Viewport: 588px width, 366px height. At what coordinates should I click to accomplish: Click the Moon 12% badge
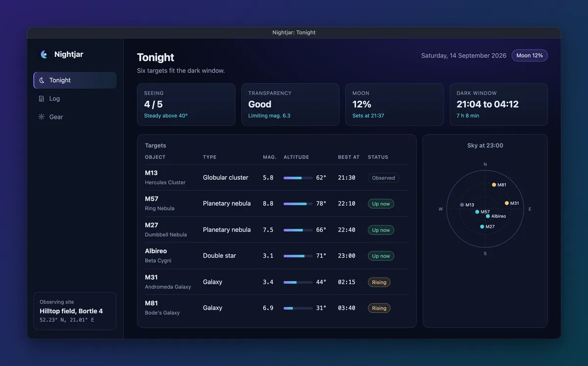click(530, 55)
